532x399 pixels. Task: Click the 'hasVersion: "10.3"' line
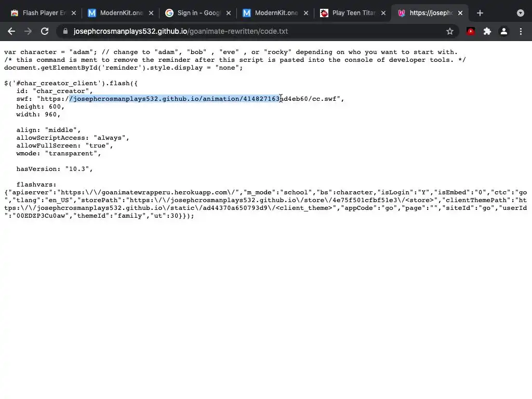coord(54,169)
